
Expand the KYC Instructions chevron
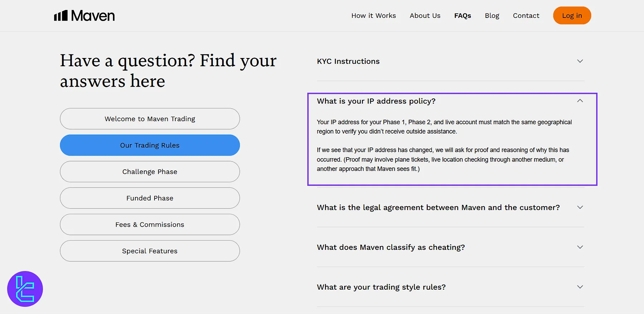click(580, 61)
